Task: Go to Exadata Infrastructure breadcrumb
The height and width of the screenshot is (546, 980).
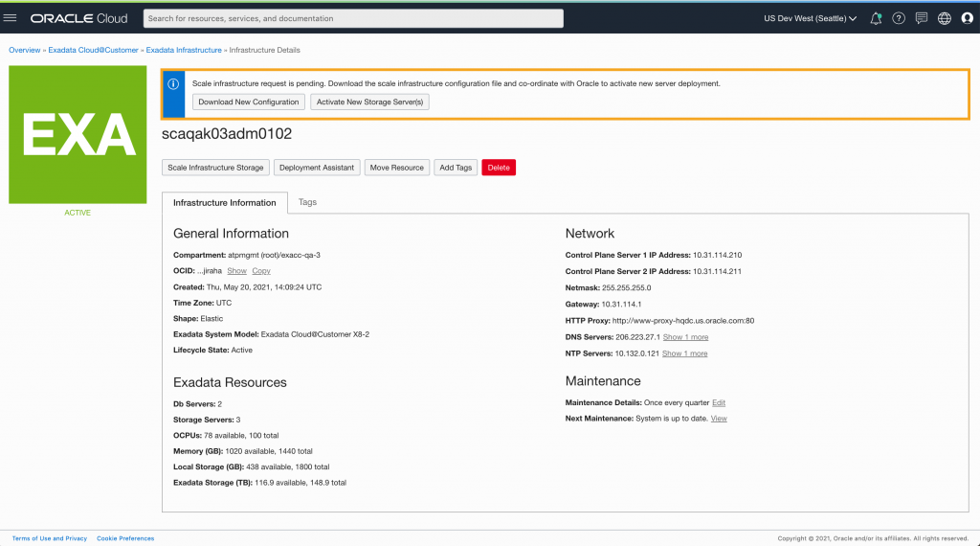Action: pos(184,50)
